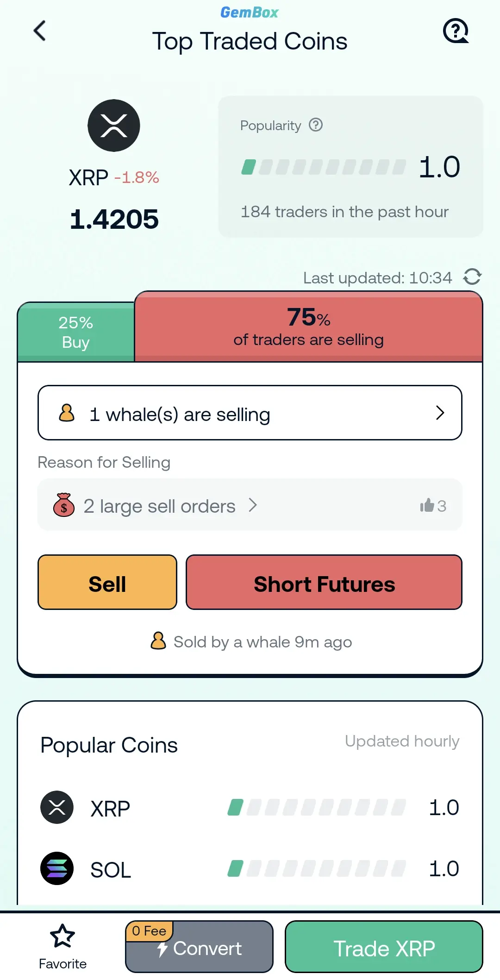Like the large sell orders reason
500x980 pixels.
(x=432, y=505)
